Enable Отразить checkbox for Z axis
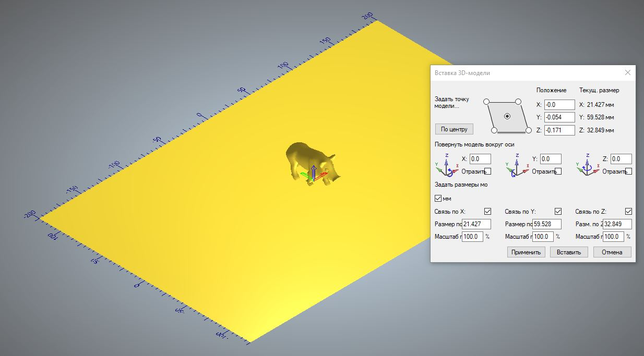This screenshot has width=644, height=356. [628, 171]
